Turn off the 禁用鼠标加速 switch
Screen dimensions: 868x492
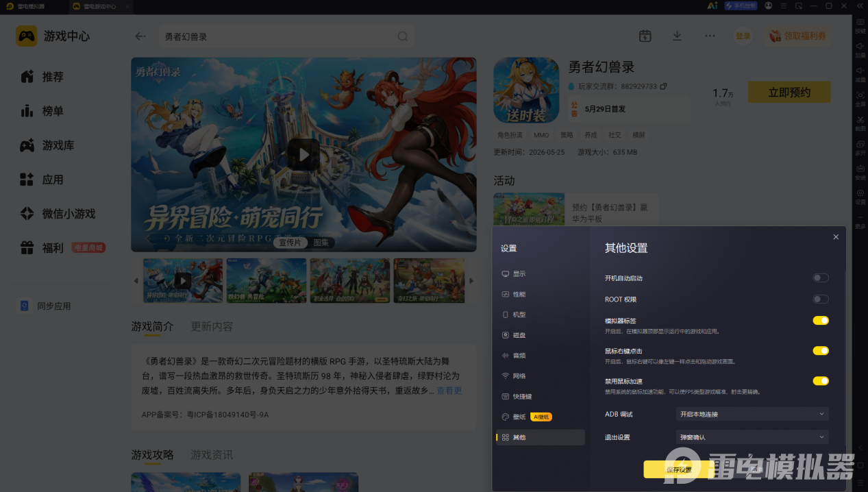821,381
